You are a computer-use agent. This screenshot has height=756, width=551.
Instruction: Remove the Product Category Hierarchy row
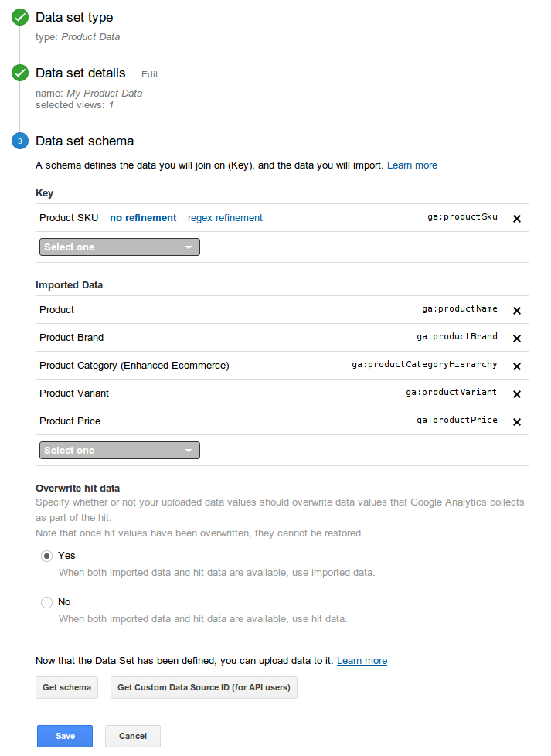517,366
